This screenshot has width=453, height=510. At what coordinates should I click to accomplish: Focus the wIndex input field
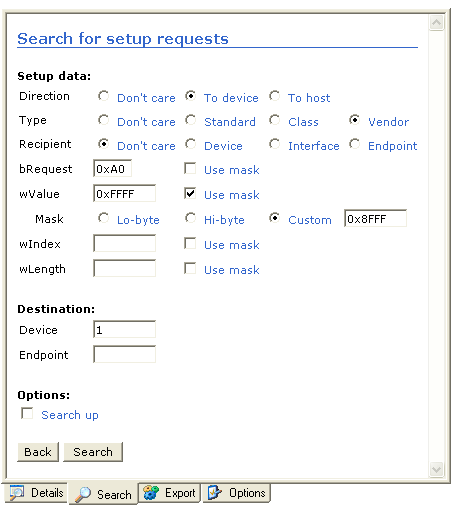coord(125,243)
